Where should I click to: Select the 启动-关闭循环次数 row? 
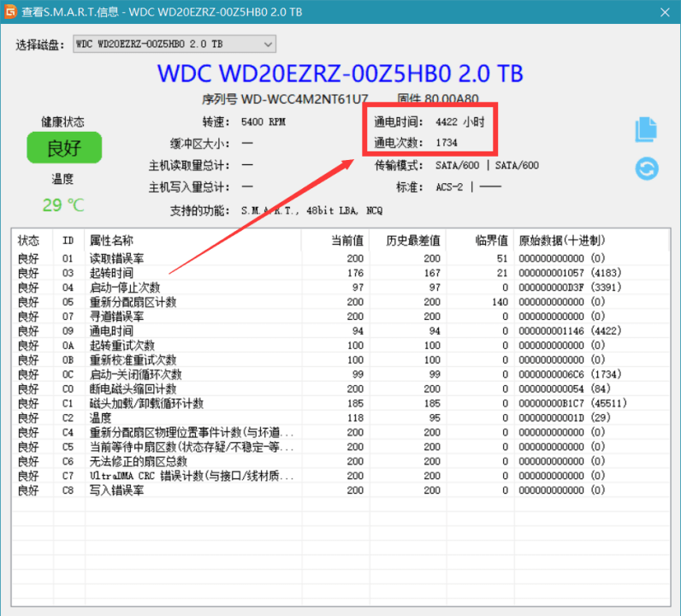tap(340, 374)
